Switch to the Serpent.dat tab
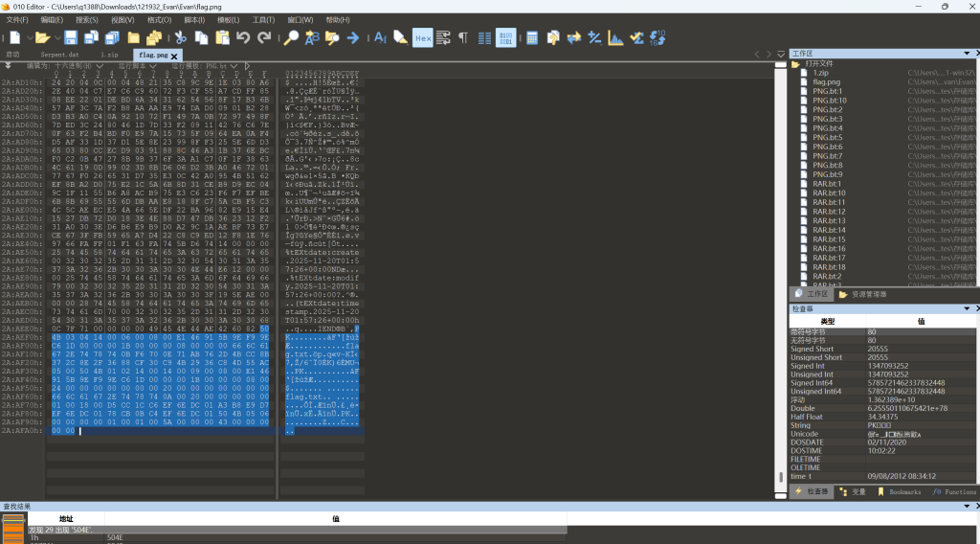Viewport: 980px width, 544px height. pyautogui.click(x=59, y=55)
